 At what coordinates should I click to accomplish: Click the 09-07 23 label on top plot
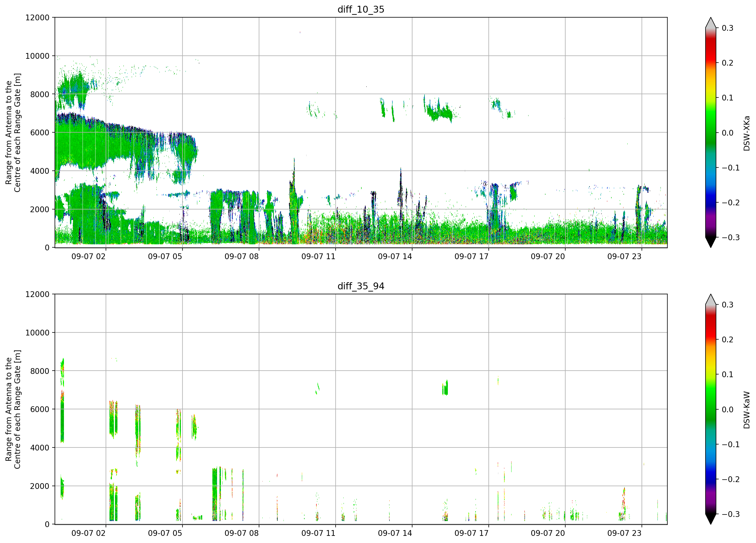point(624,256)
